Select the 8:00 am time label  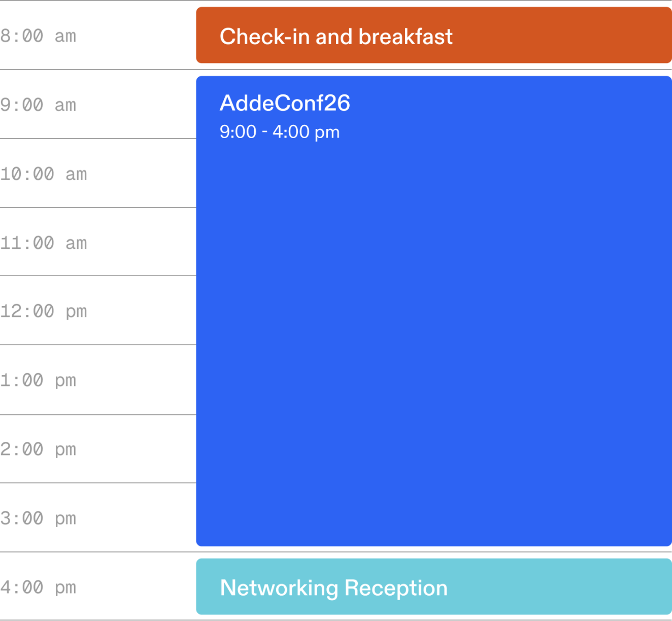click(39, 36)
